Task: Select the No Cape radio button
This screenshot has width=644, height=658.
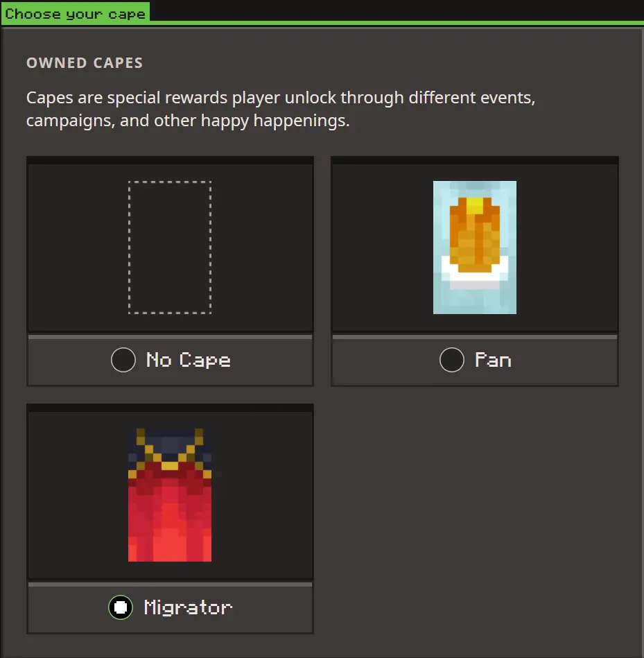Action: coord(123,360)
